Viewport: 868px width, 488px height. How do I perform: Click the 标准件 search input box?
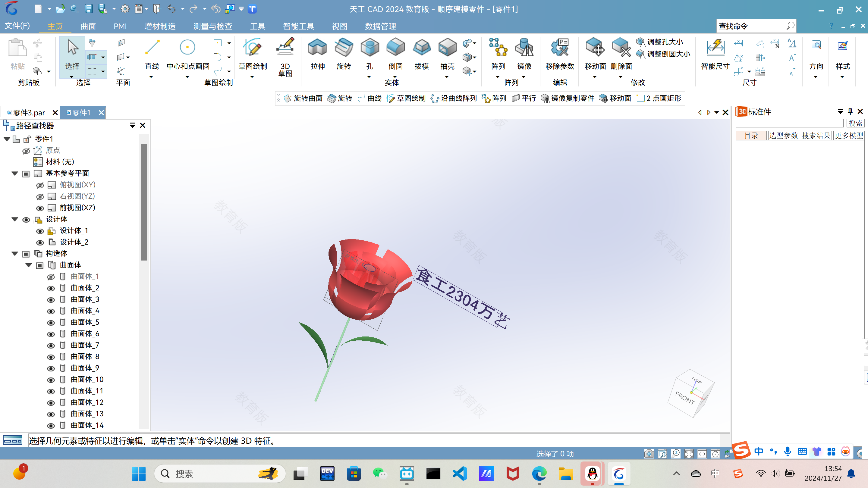[x=789, y=123]
